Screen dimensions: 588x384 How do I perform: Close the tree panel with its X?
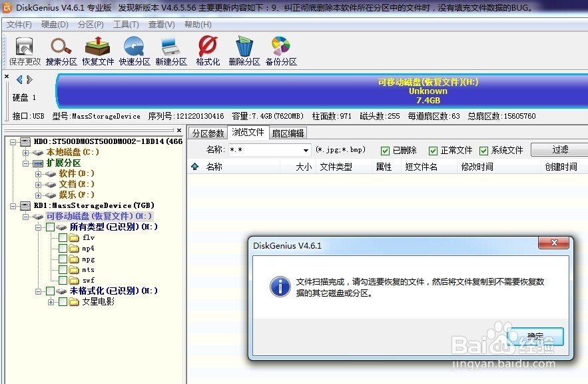pos(179,130)
